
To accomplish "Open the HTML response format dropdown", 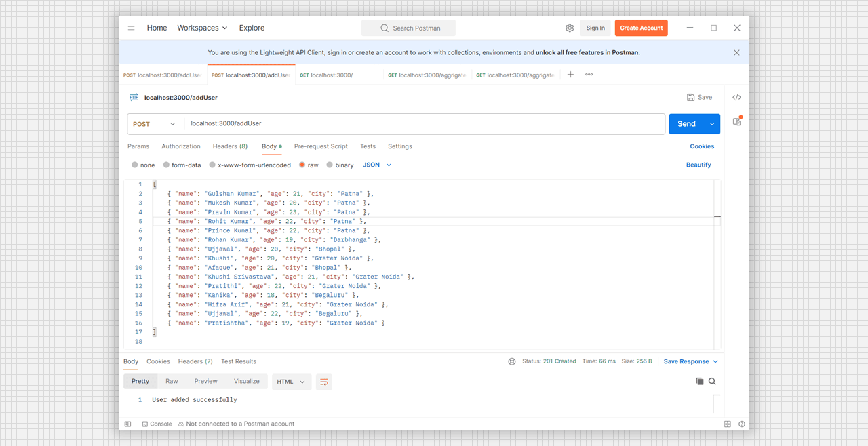I will tap(291, 382).
